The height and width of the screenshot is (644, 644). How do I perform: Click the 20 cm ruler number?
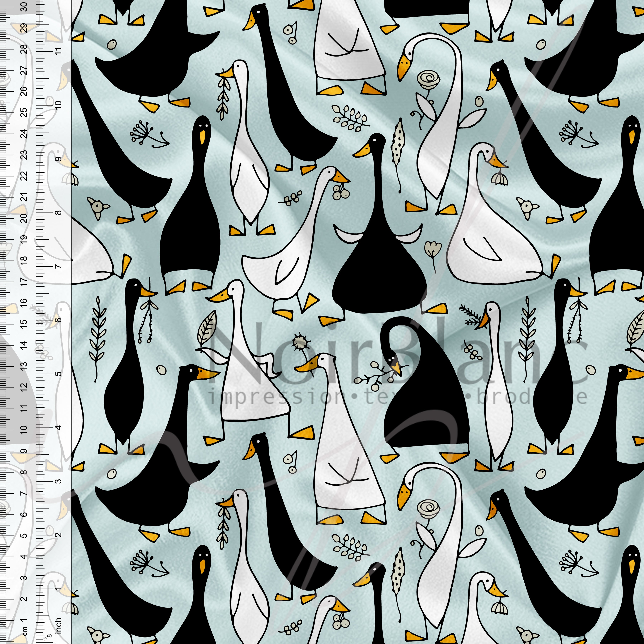24,218
